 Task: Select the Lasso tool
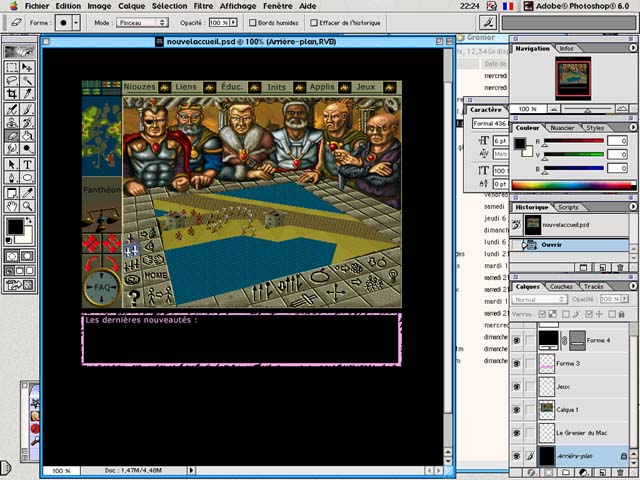point(12,80)
